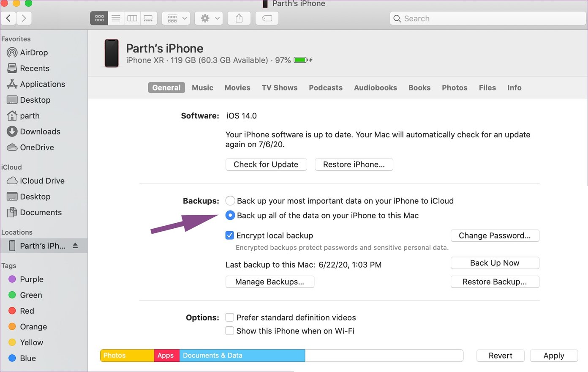Image resolution: width=588 pixels, height=372 pixels.
Task: Switch to list view in toolbar
Action: (116, 18)
